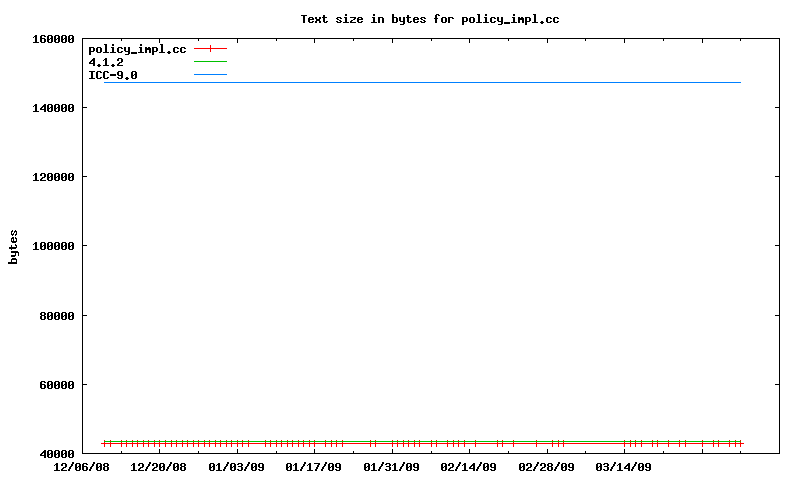The height and width of the screenshot is (480, 800).
Task: Click the red policy_impl.cc legend marker sample
Action: click(210, 49)
